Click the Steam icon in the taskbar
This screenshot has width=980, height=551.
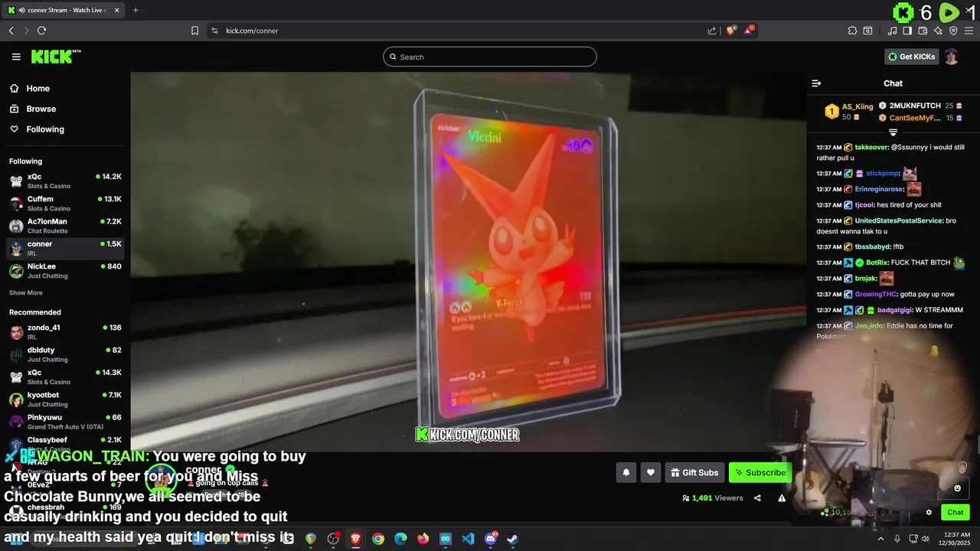tap(512, 539)
